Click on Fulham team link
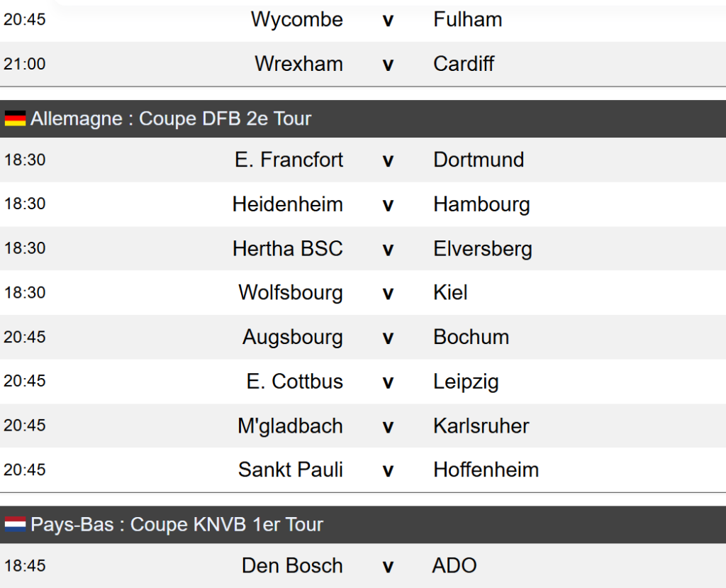 point(467,19)
